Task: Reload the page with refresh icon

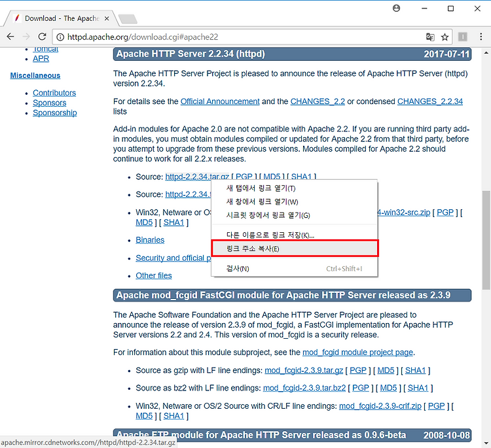Action: pos(43,37)
